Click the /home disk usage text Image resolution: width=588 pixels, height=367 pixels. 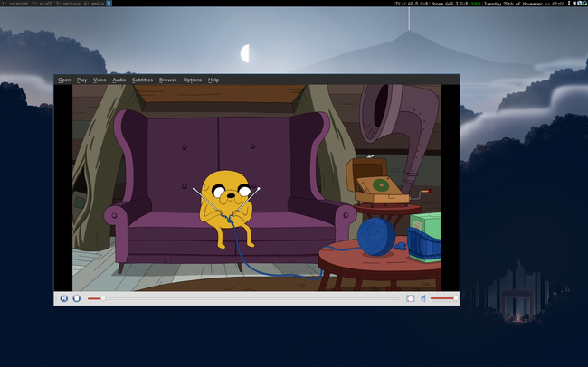(450, 4)
